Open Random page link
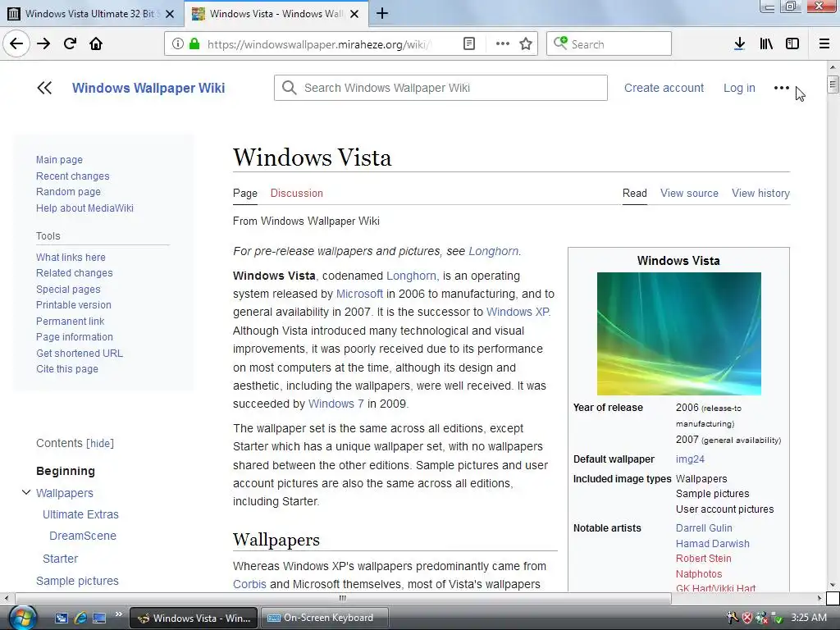The width and height of the screenshot is (840, 630). click(68, 192)
